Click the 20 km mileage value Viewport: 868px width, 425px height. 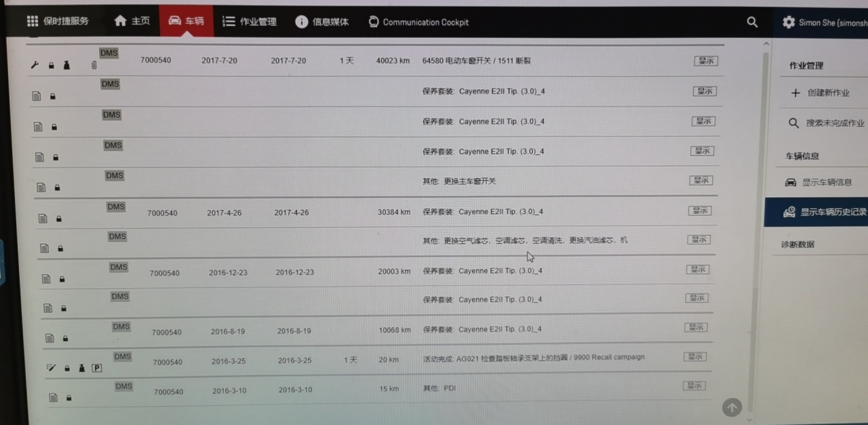tap(389, 360)
